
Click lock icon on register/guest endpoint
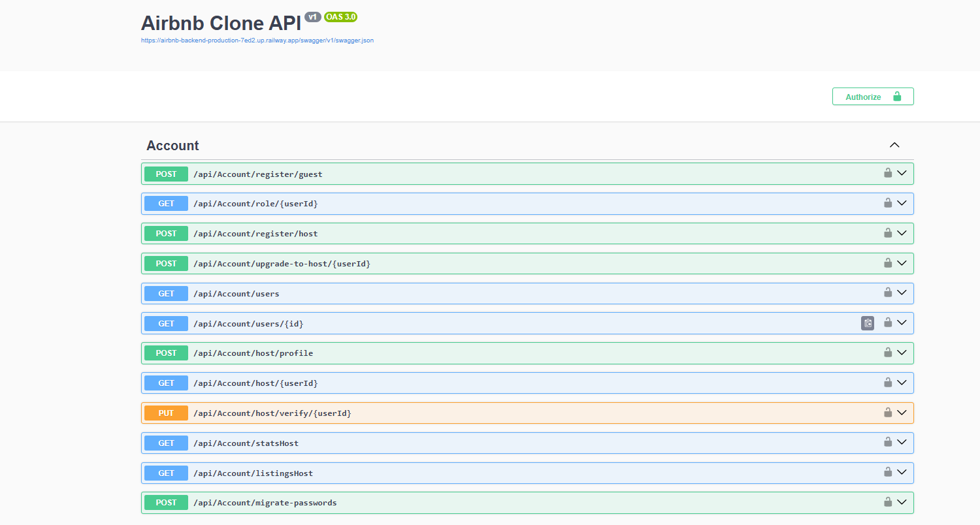coord(888,173)
